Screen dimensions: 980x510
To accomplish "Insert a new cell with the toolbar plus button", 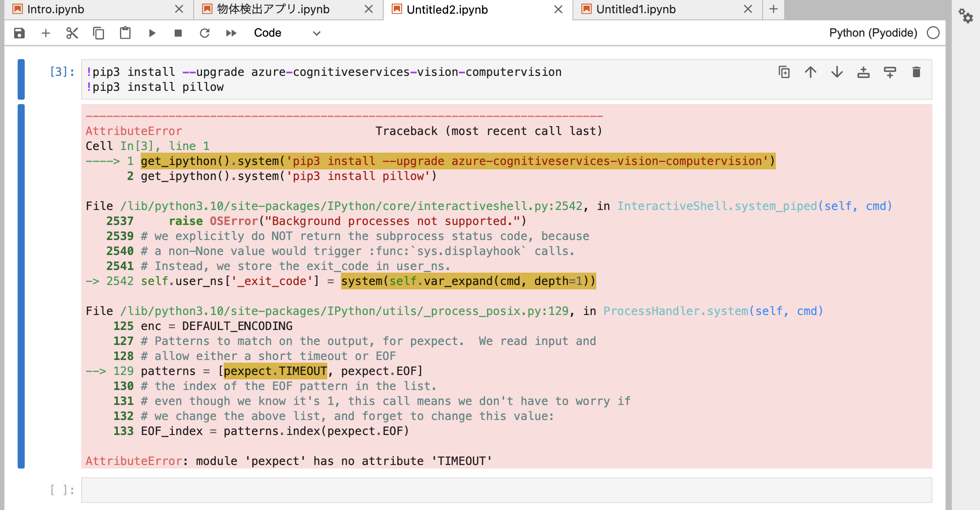I will click(x=45, y=33).
